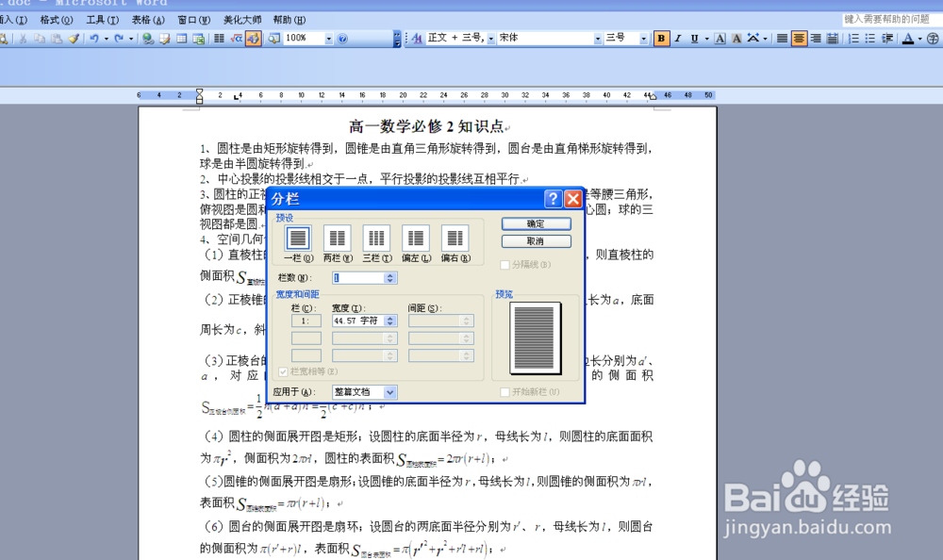Click the Insert Table icon

pyautogui.click(x=183, y=39)
